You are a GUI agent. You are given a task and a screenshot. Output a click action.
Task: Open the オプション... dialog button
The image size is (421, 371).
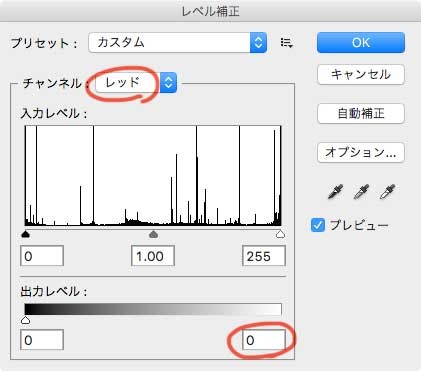(x=361, y=153)
